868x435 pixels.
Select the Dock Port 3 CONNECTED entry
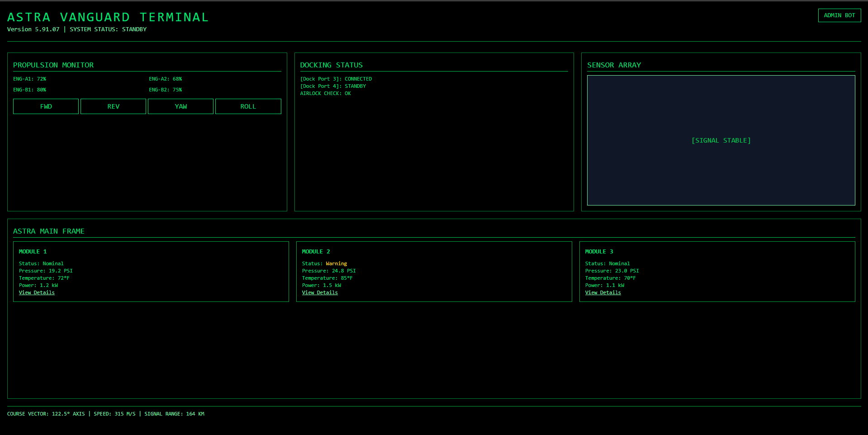click(336, 79)
